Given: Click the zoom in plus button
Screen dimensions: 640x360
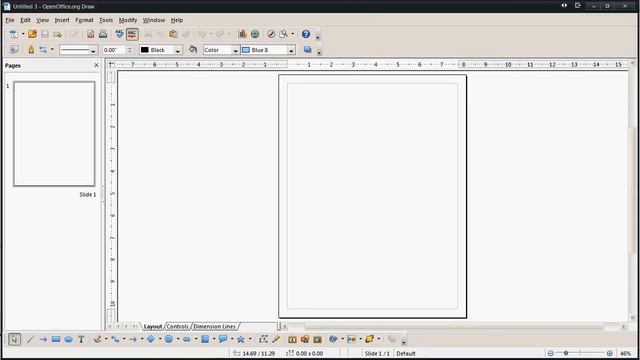Looking at the screenshot, I should tap(609, 353).
